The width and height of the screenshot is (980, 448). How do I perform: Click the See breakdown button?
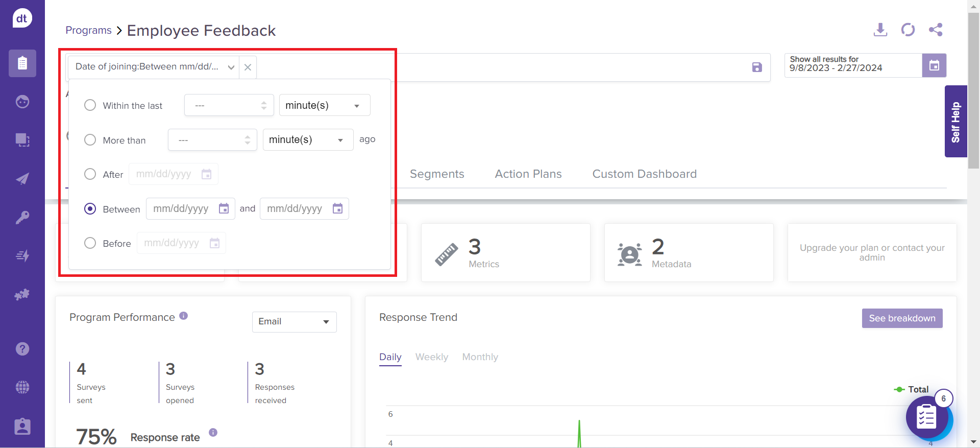click(x=902, y=318)
